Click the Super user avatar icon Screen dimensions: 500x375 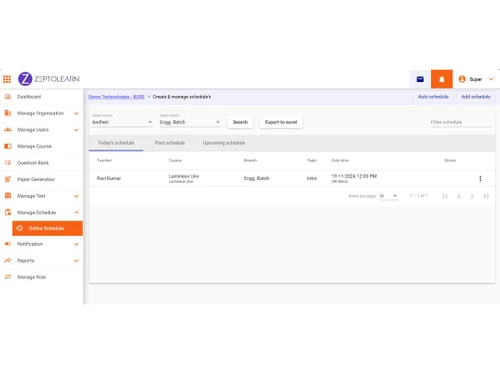(x=462, y=79)
